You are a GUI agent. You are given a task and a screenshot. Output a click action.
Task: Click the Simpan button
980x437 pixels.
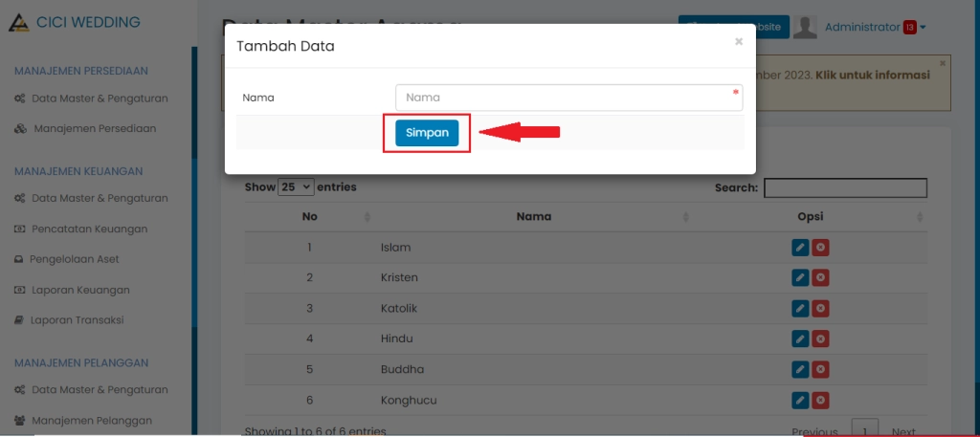(x=427, y=133)
